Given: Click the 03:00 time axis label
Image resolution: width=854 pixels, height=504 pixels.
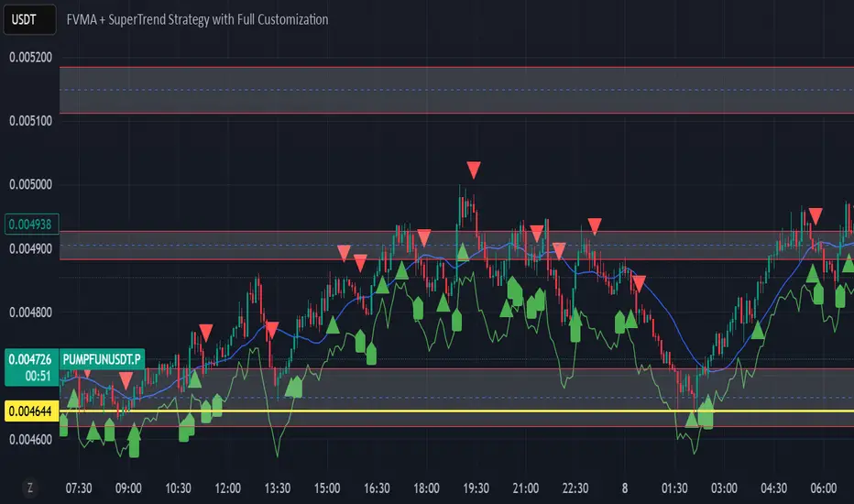Looking at the screenshot, I should 724,488.
